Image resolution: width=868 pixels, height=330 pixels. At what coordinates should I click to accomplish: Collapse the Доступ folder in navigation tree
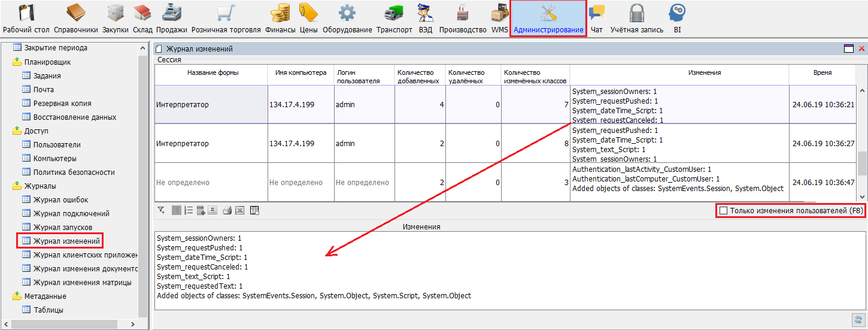click(17, 131)
